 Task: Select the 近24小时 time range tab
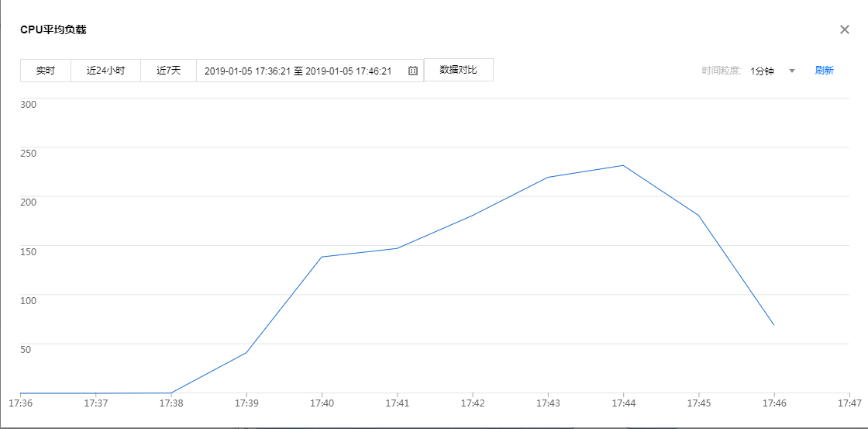(x=105, y=71)
